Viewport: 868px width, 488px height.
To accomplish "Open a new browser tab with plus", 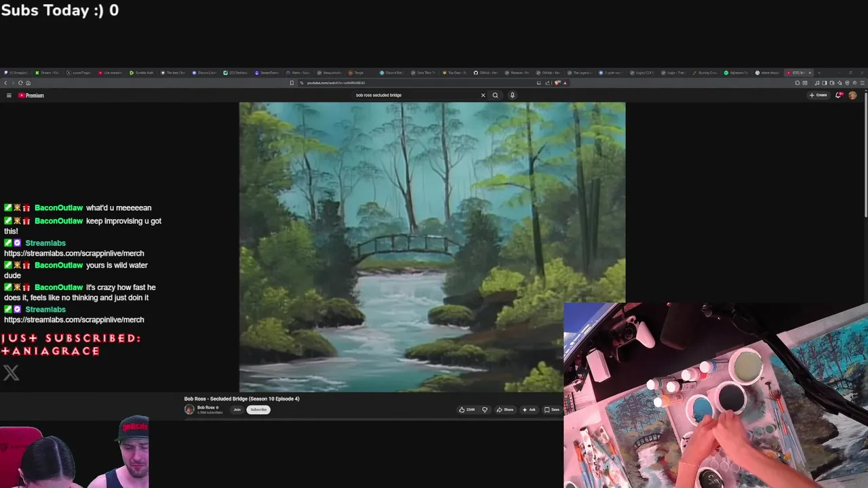I will [x=819, y=73].
